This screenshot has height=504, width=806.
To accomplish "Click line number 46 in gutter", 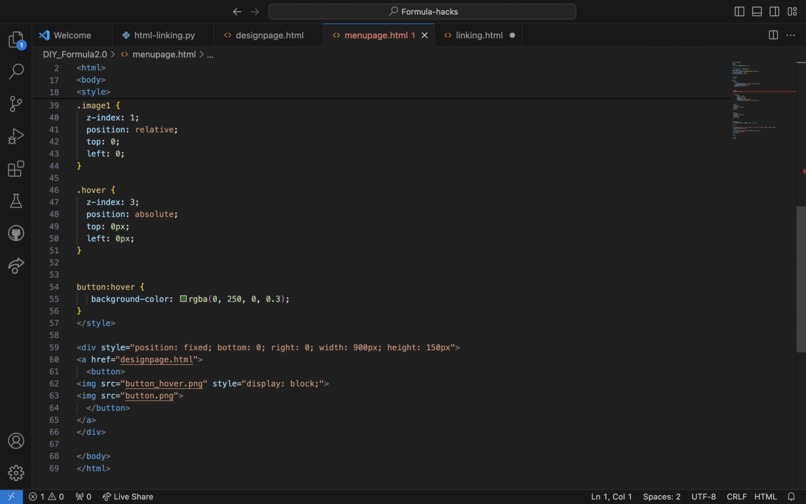I will (x=54, y=190).
